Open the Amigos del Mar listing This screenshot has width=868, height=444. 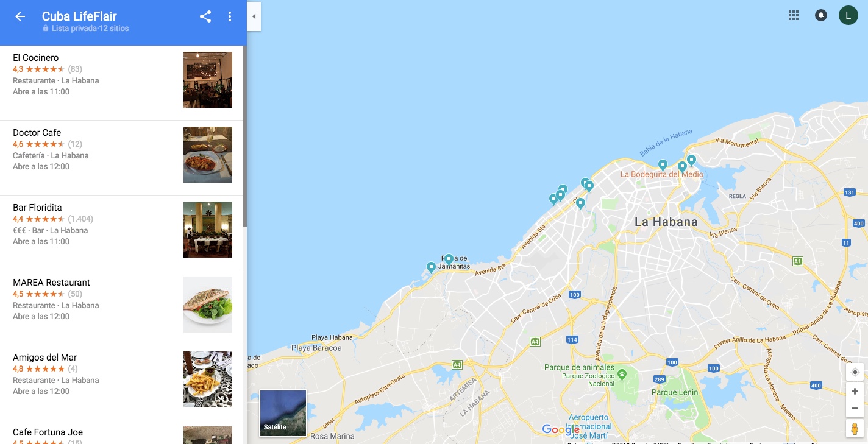point(122,382)
